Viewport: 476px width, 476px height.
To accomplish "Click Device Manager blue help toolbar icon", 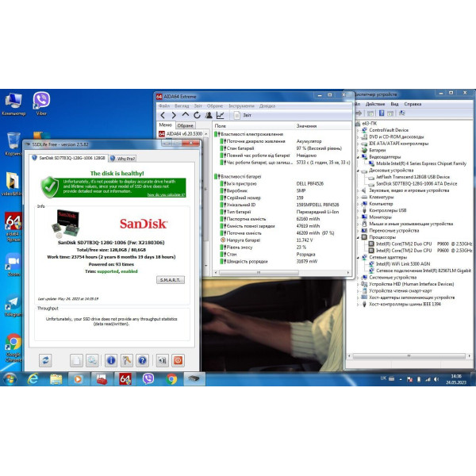I will (382, 113).
